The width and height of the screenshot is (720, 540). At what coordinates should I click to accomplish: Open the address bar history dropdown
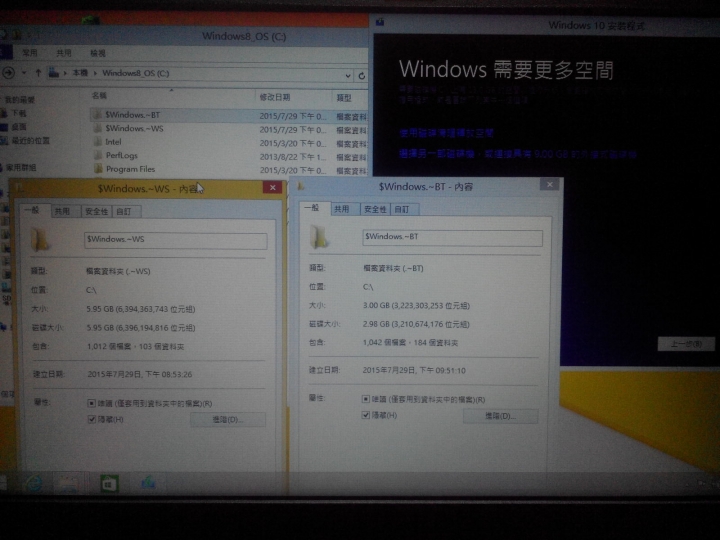click(348, 76)
